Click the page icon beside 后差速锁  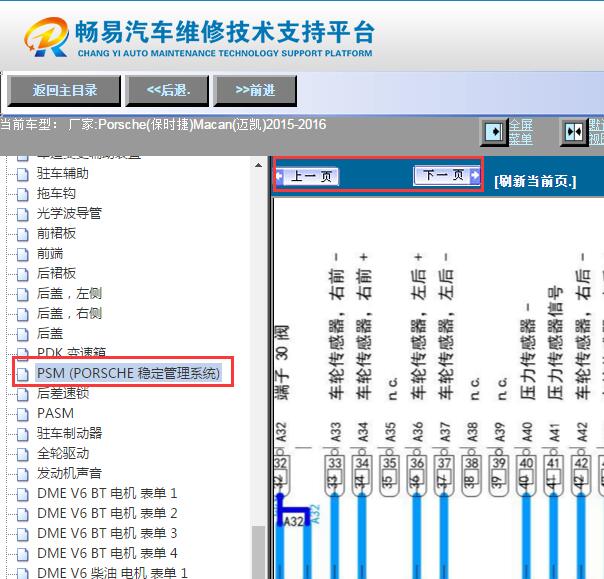point(23,394)
